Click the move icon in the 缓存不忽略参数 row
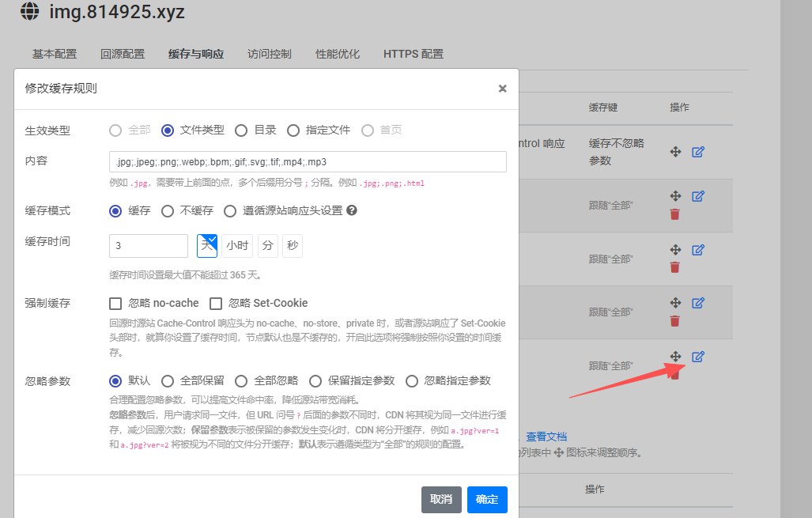Screen dimensions: 812x518 (x=675, y=152)
